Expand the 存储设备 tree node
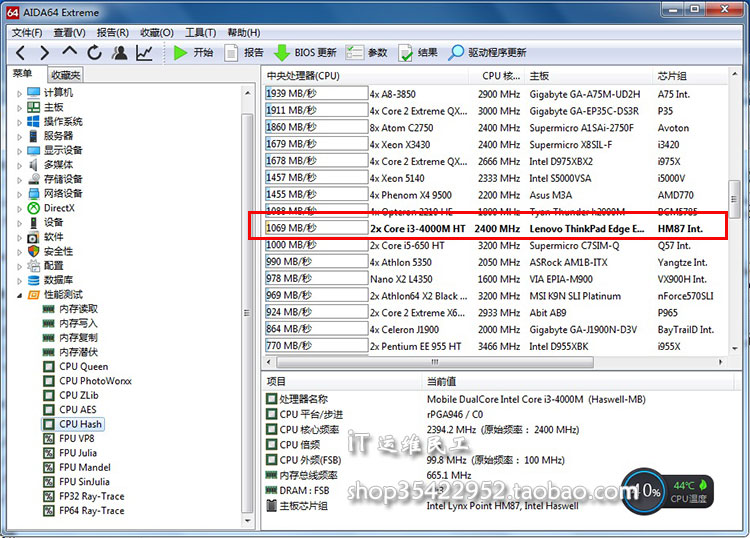Screen dimensions: 750x538 coord(20,180)
